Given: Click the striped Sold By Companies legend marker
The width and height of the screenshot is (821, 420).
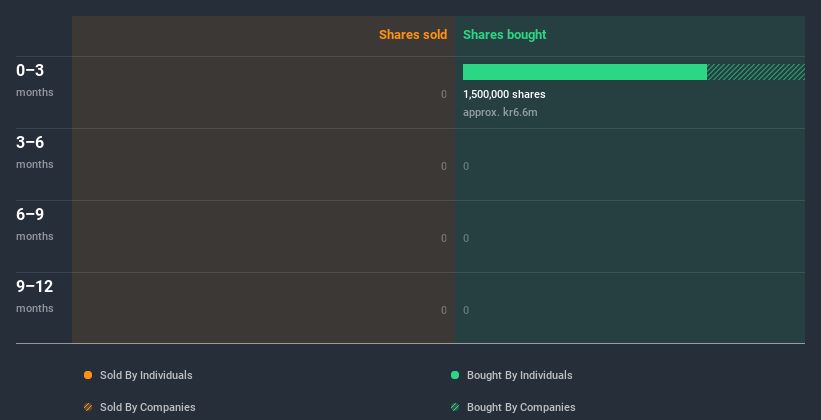Looking at the screenshot, I should [88, 407].
